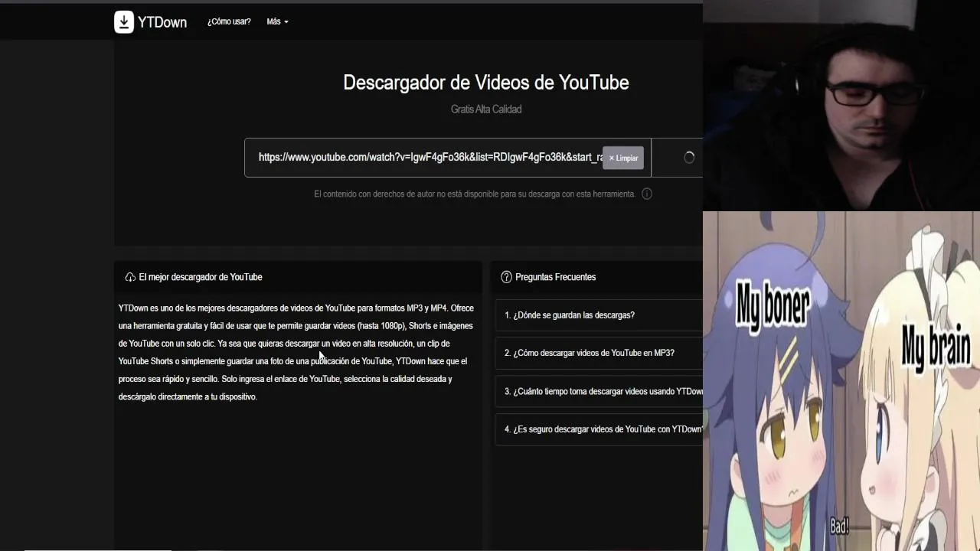Click the Preguntas Frecuentes heading text
The width and height of the screenshot is (980, 551).
(556, 277)
